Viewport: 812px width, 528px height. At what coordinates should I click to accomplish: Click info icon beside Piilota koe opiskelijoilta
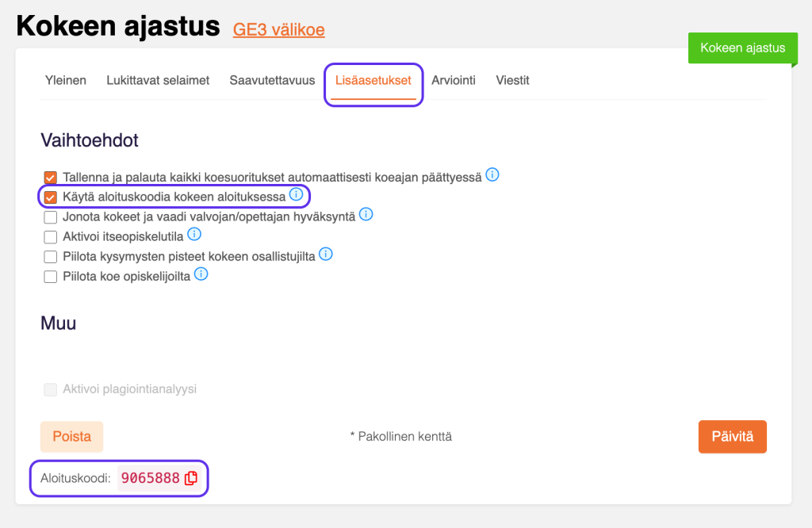[201, 274]
